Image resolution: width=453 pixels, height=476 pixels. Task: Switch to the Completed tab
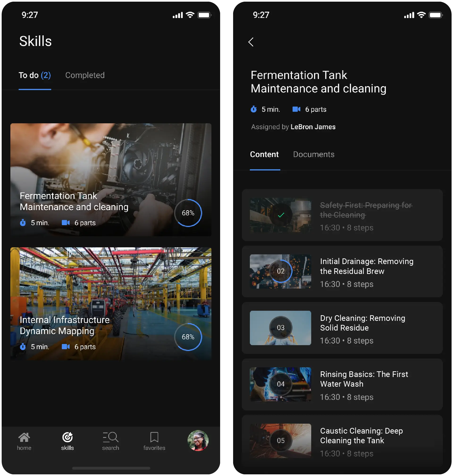85,75
